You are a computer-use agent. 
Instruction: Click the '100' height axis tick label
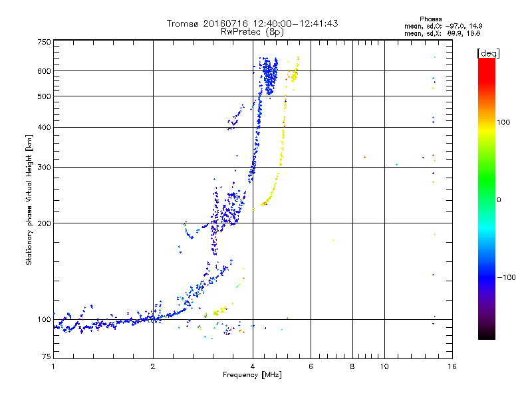(x=45, y=319)
